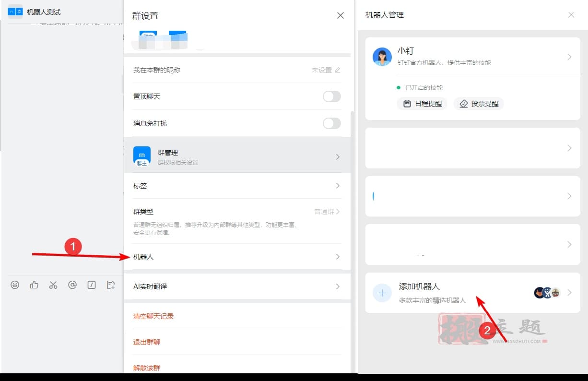Click 添加机器人 label

pos(419,286)
